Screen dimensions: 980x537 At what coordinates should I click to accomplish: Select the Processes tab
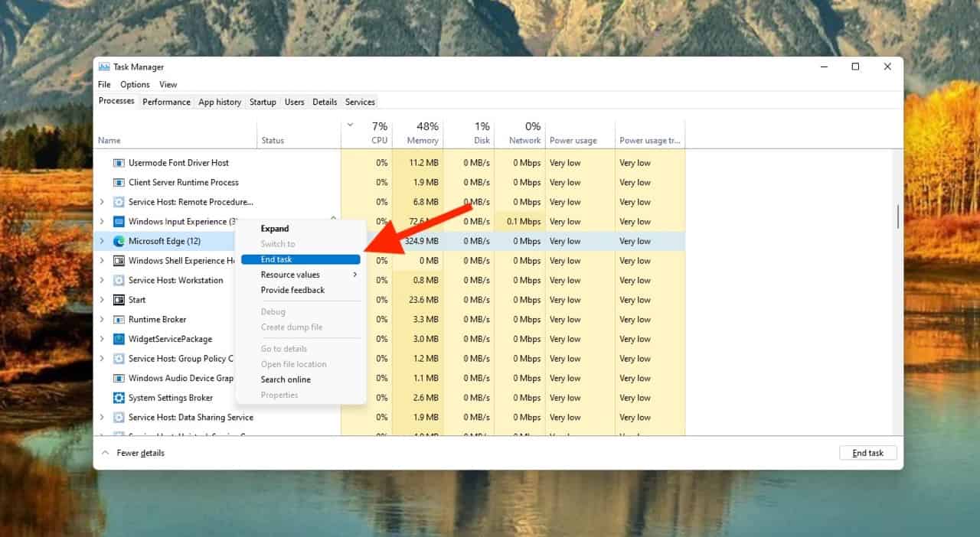pyautogui.click(x=116, y=101)
